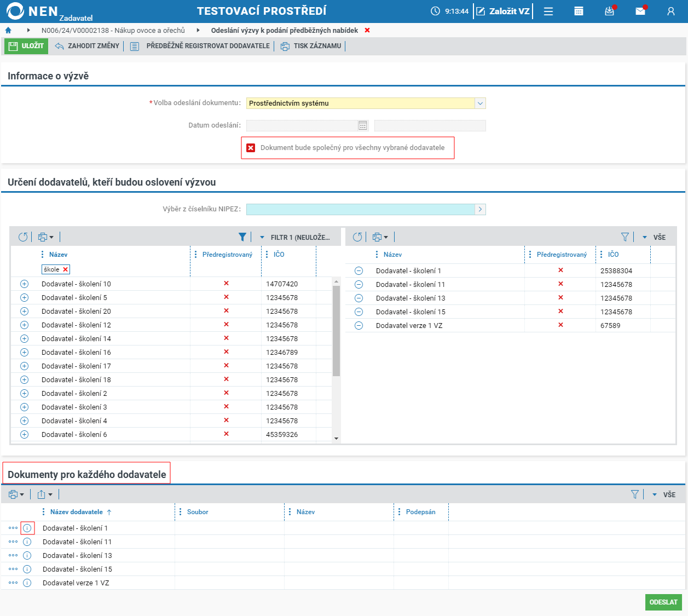Open row menu dots for Dodavatel verze 1 VZ
The width and height of the screenshot is (688, 616).
pyautogui.click(x=13, y=583)
